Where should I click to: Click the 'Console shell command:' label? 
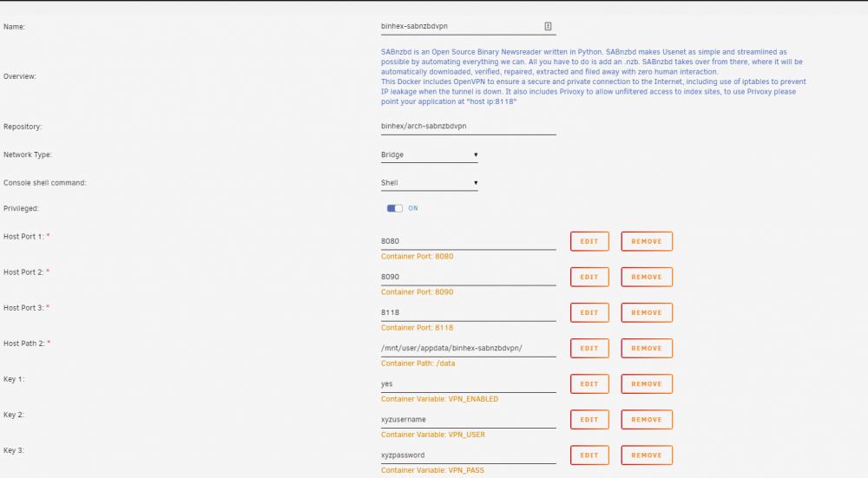[x=45, y=183]
